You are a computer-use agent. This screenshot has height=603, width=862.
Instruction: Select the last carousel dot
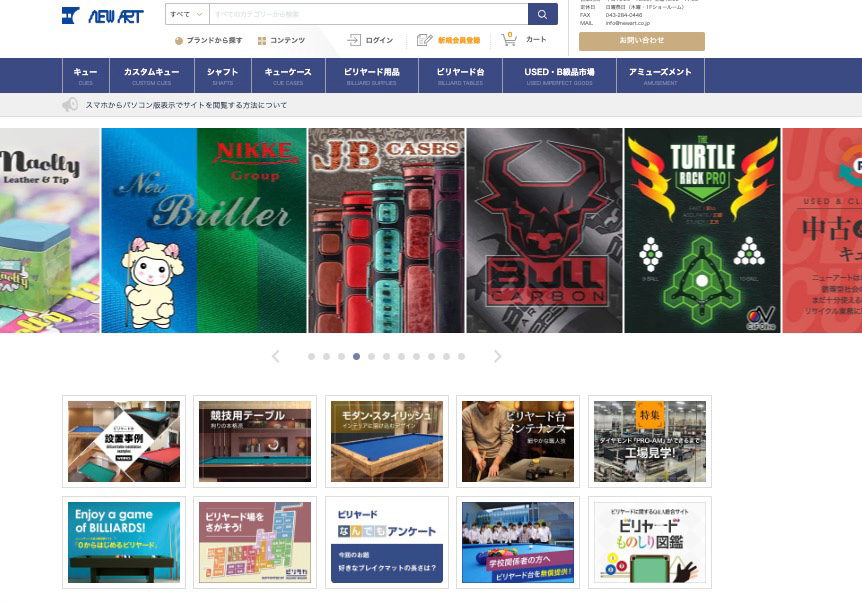pyautogui.click(x=462, y=357)
